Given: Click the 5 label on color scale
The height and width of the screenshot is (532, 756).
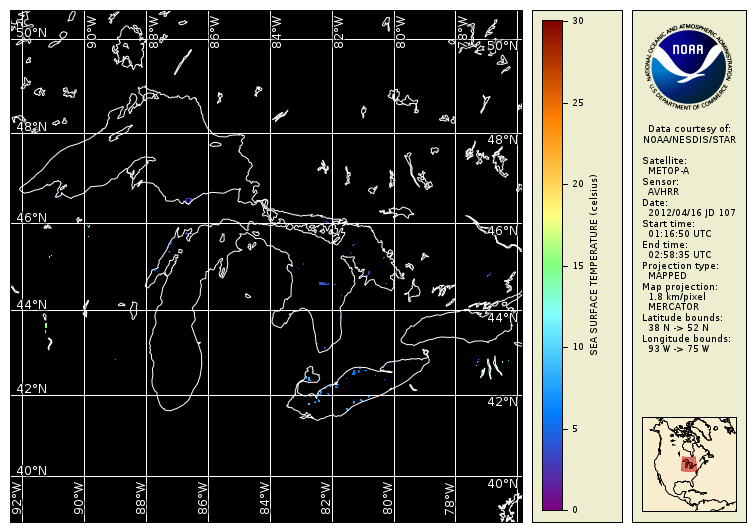Looking at the screenshot, I should point(575,429).
